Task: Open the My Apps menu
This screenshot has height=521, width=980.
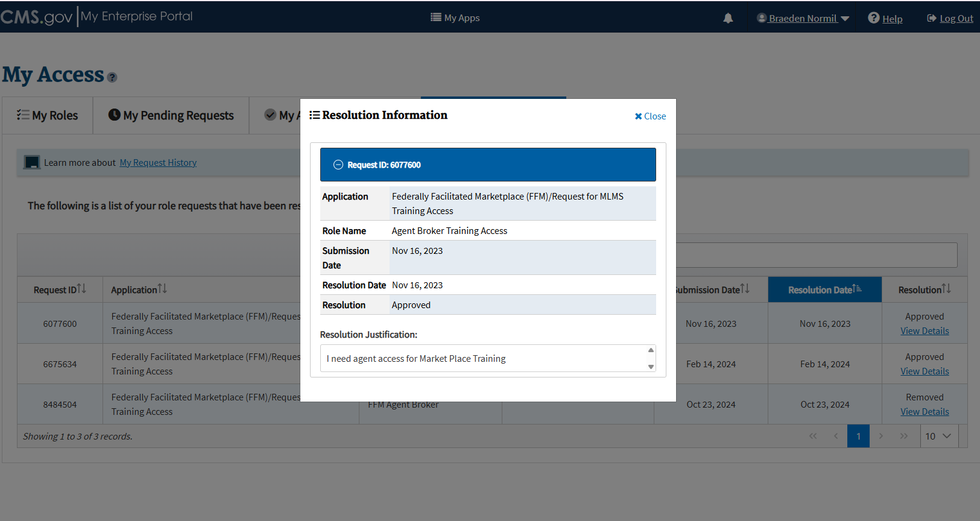Action: coord(455,17)
